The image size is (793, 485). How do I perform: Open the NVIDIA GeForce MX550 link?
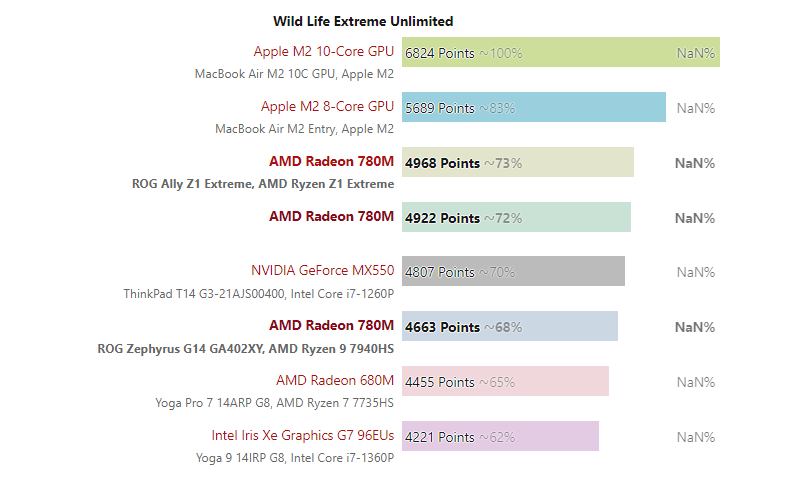pos(323,271)
